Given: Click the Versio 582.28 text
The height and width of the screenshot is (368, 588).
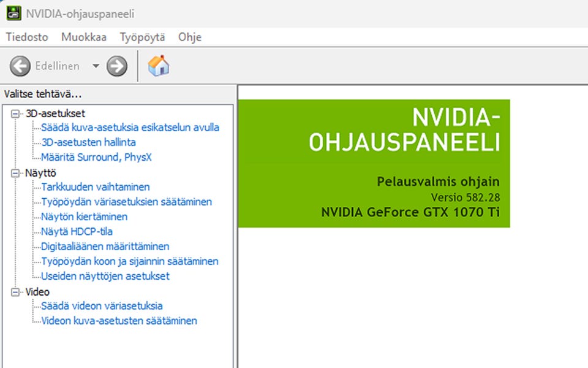Looking at the screenshot, I should [x=466, y=197].
